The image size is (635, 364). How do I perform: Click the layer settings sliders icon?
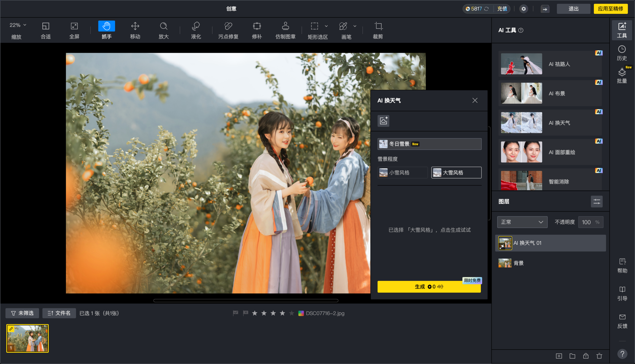pos(597,202)
